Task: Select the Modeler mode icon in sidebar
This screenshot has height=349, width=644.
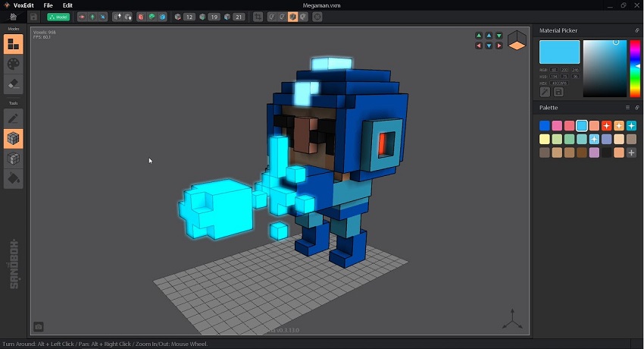Action: pos(13,44)
